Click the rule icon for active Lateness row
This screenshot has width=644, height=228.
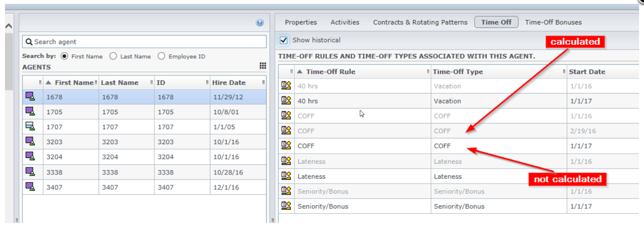(286, 176)
